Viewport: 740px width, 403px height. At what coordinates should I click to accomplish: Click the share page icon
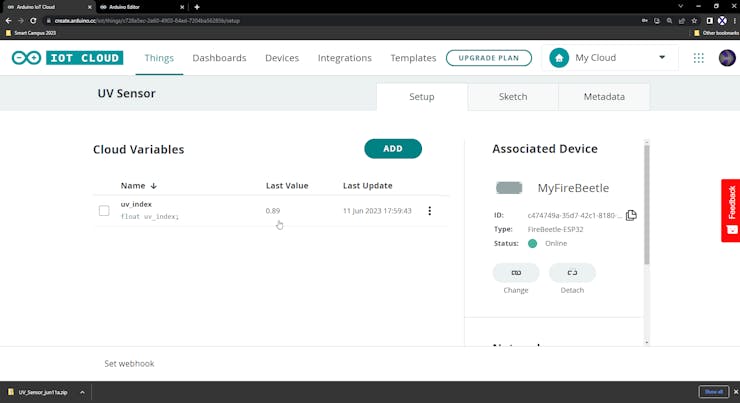(681, 21)
